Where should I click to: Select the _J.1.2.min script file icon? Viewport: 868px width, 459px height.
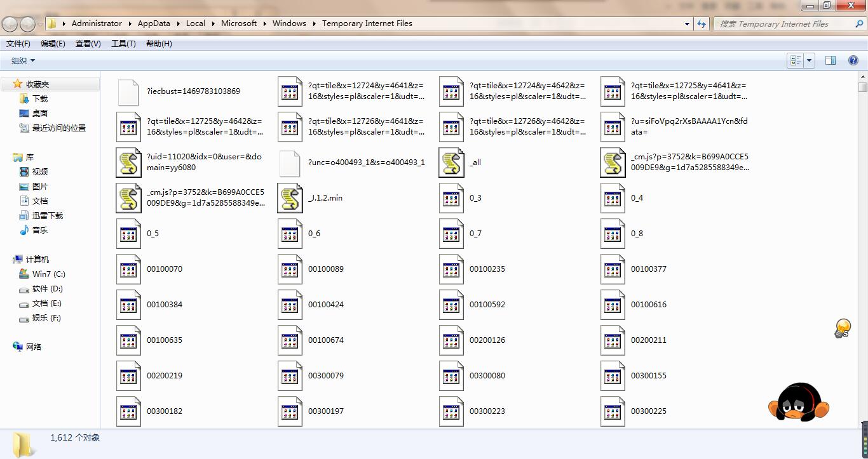click(x=290, y=198)
